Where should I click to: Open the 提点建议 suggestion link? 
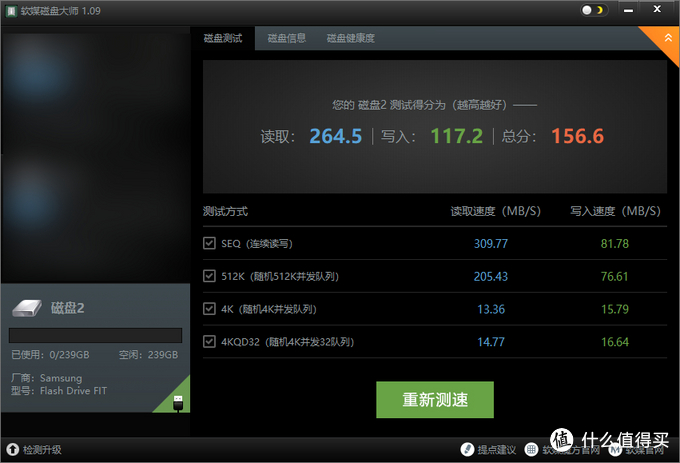pos(497,450)
